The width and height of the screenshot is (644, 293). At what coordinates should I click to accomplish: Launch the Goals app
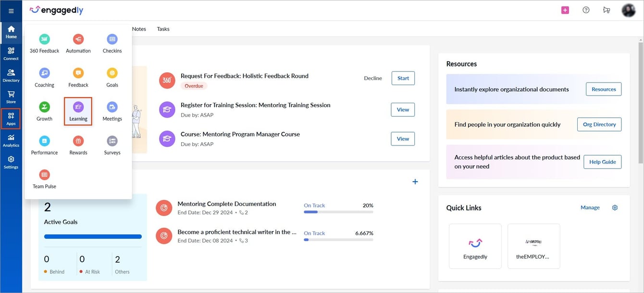click(x=112, y=78)
